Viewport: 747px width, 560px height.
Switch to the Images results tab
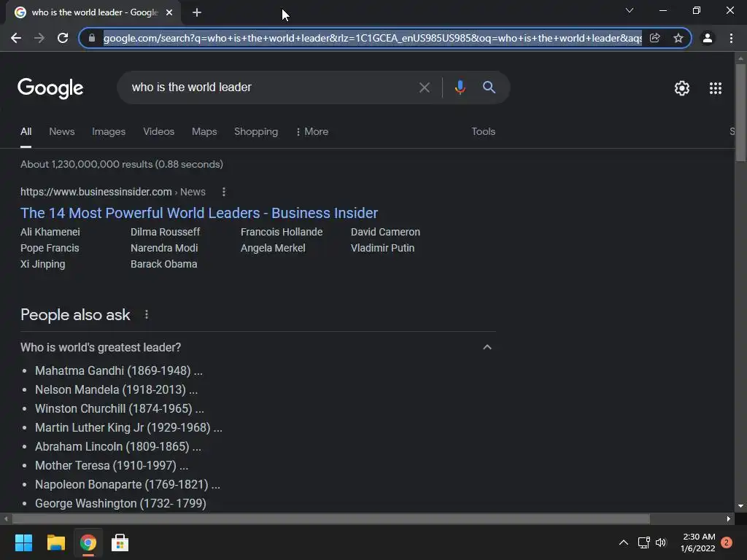[x=109, y=131]
